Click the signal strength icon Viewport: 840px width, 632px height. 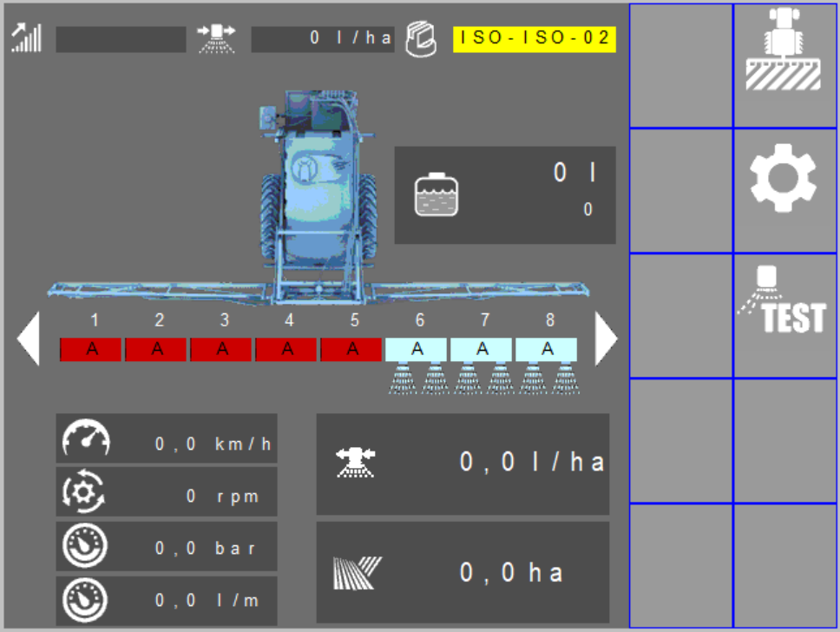coord(26,38)
